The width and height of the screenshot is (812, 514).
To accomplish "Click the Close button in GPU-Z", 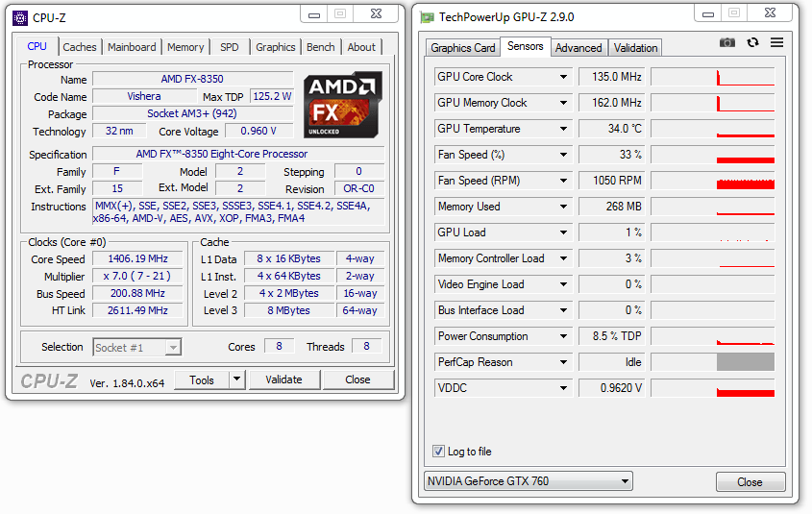I will coord(750,482).
